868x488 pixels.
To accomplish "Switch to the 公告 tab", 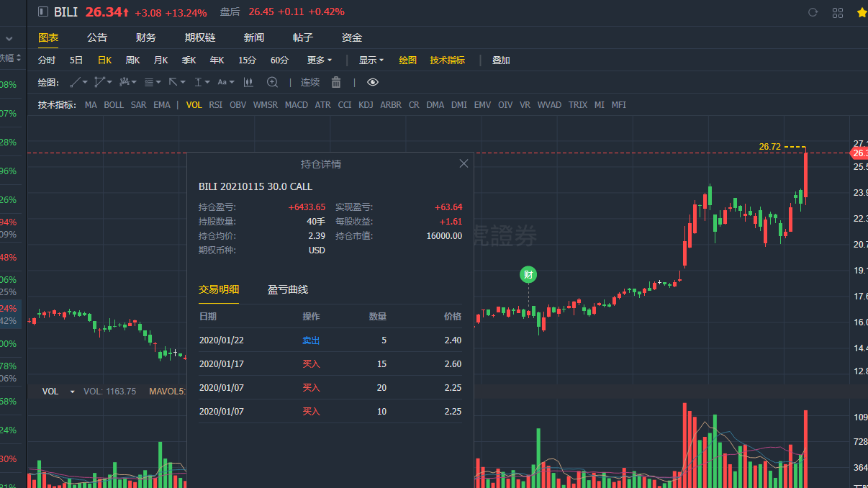I will click(x=97, y=37).
